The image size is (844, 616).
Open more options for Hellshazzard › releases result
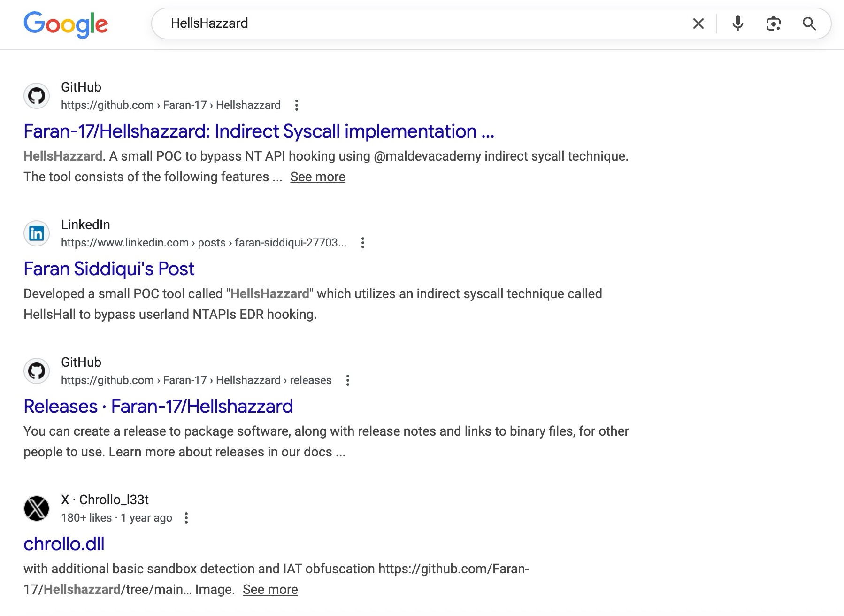tap(347, 380)
